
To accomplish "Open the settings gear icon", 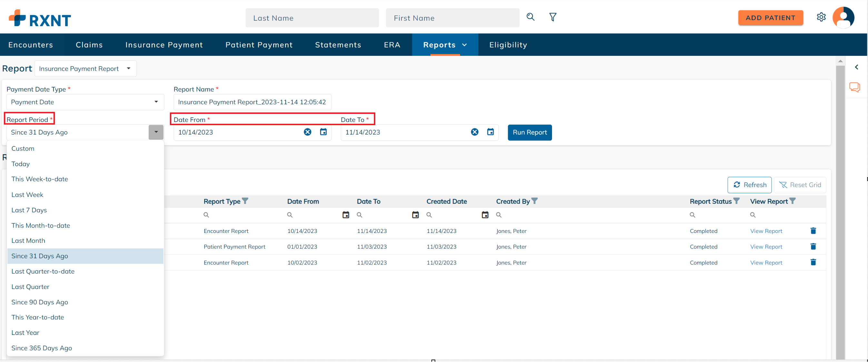I will (x=821, y=17).
